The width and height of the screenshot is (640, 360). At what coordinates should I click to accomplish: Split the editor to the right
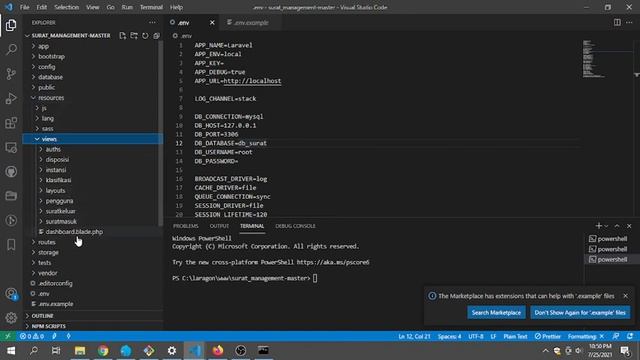coord(617,22)
